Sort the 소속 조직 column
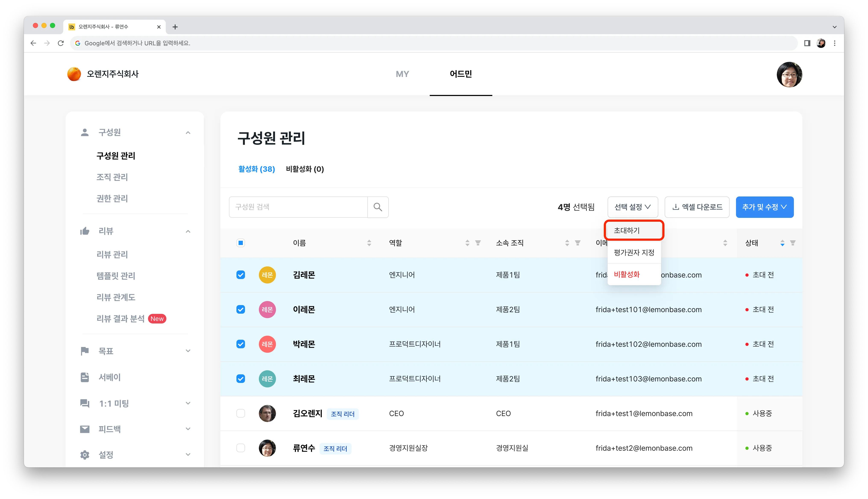Image resolution: width=868 pixels, height=499 pixels. point(567,243)
